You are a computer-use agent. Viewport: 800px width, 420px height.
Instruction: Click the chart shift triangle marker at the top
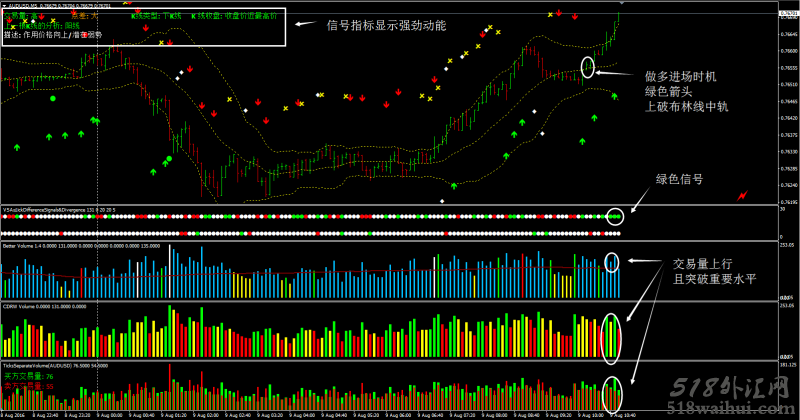622,4
